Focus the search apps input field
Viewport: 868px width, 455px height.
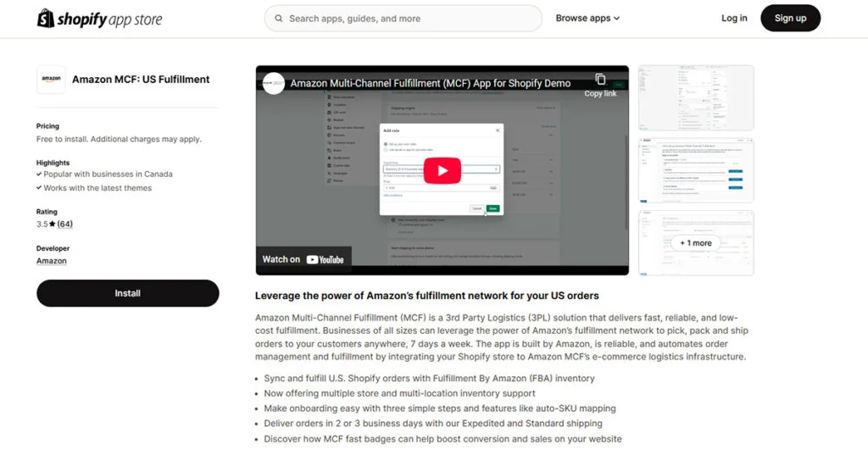[403, 19]
